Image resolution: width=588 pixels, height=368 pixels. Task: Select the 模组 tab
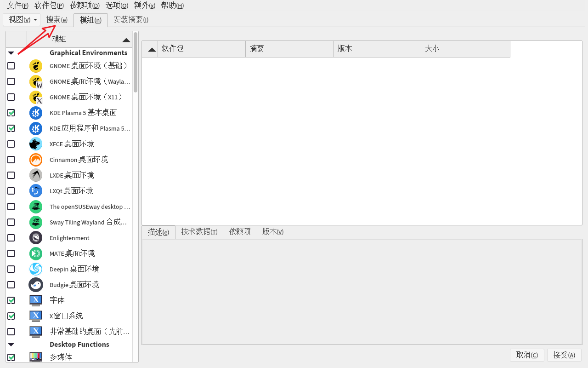click(90, 20)
